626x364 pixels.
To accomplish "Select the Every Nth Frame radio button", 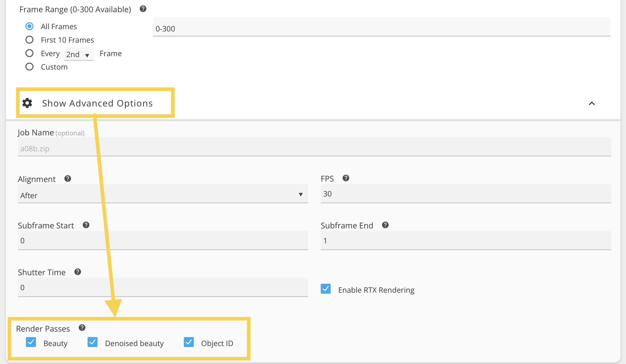I will 29,53.
